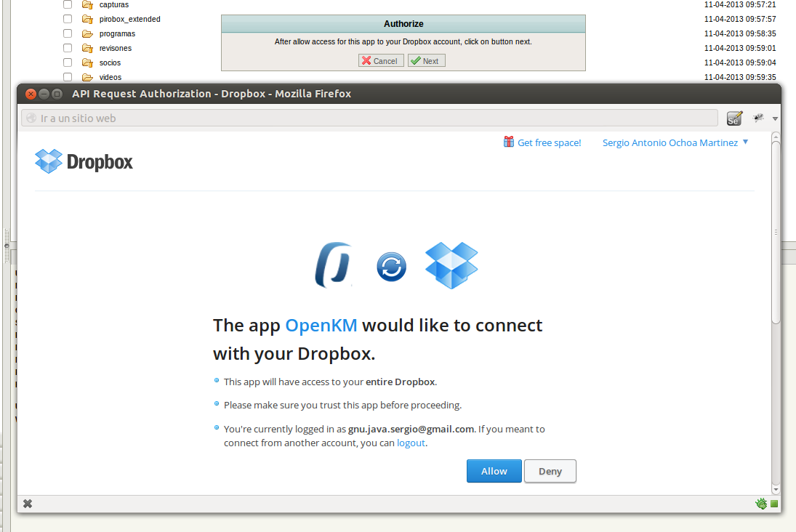
Task: Select the revisones folder name
Action: pos(116,48)
